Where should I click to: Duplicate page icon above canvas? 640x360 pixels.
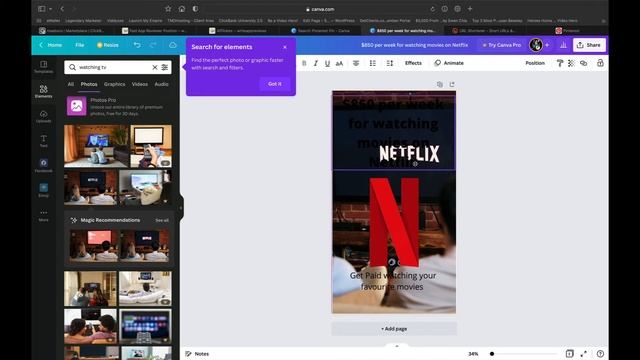[440, 84]
